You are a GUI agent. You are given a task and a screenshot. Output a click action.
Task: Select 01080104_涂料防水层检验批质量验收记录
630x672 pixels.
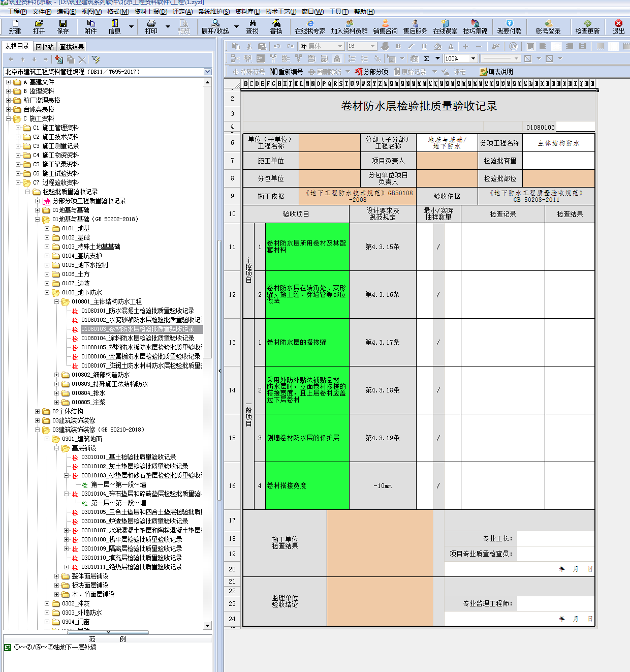(138, 339)
